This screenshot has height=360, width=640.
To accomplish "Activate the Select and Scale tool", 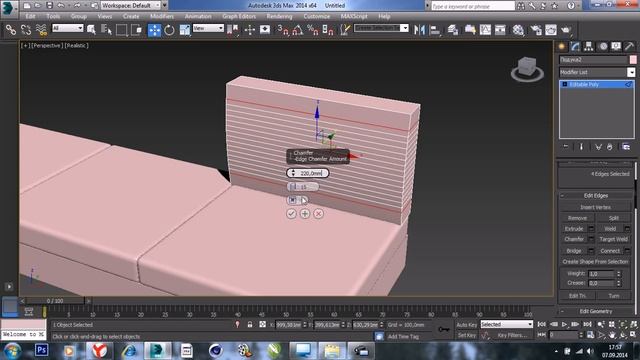I will tap(185, 30).
